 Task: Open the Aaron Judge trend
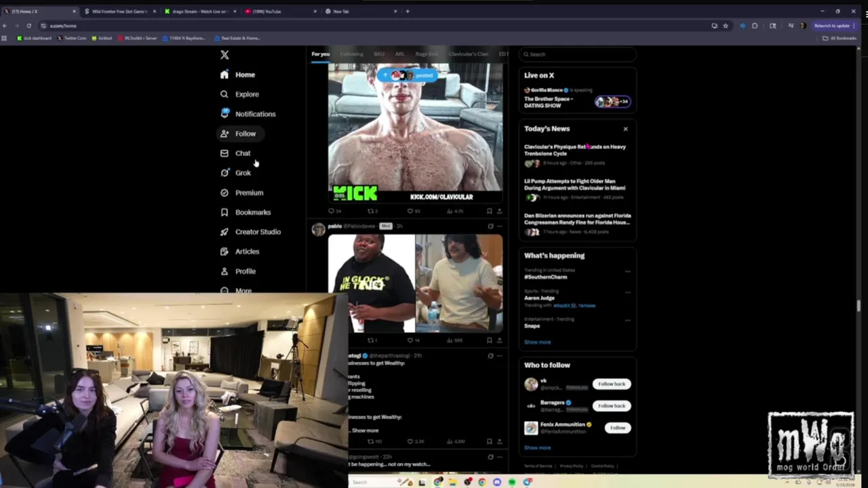[x=539, y=298]
